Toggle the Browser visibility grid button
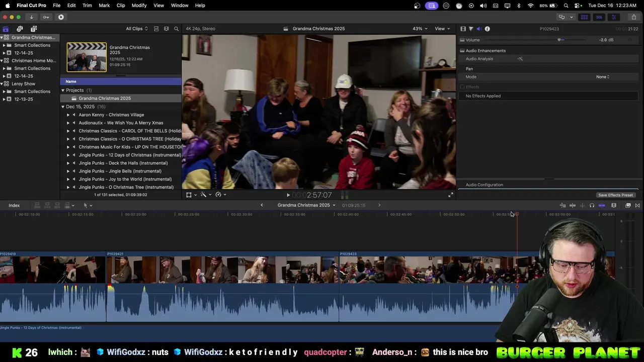 584,17
